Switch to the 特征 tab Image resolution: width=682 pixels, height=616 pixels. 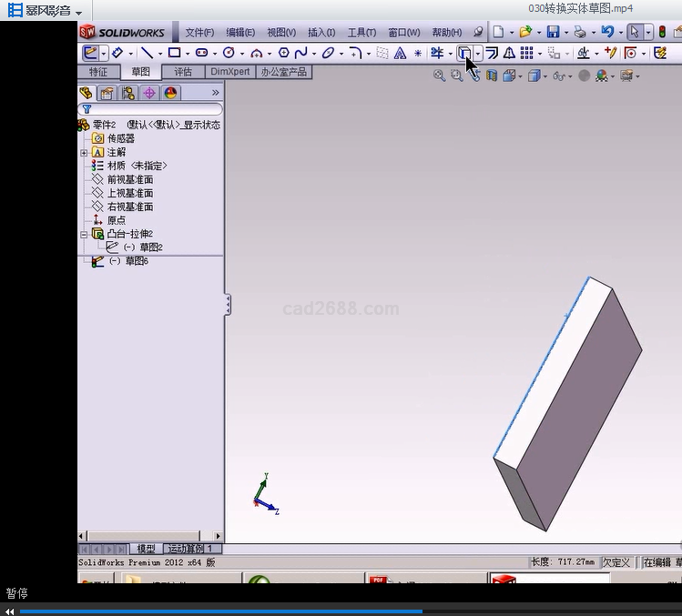coord(98,72)
